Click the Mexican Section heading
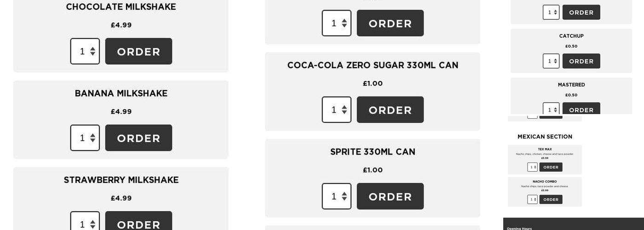This screenshot has height=230, width=644. (x=545, y=137)
